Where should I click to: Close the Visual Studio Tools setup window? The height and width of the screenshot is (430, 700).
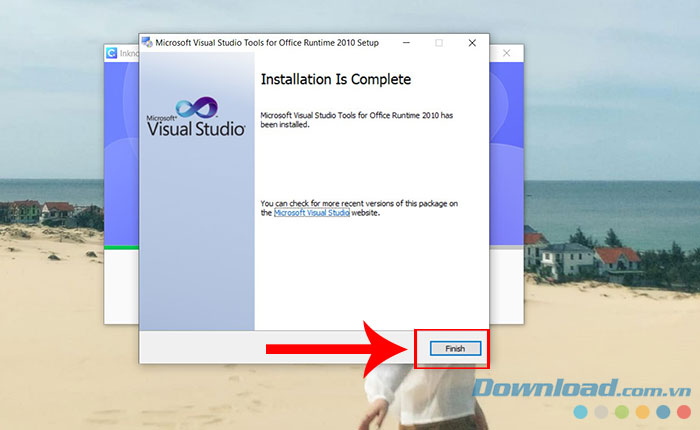click(472, 43)
